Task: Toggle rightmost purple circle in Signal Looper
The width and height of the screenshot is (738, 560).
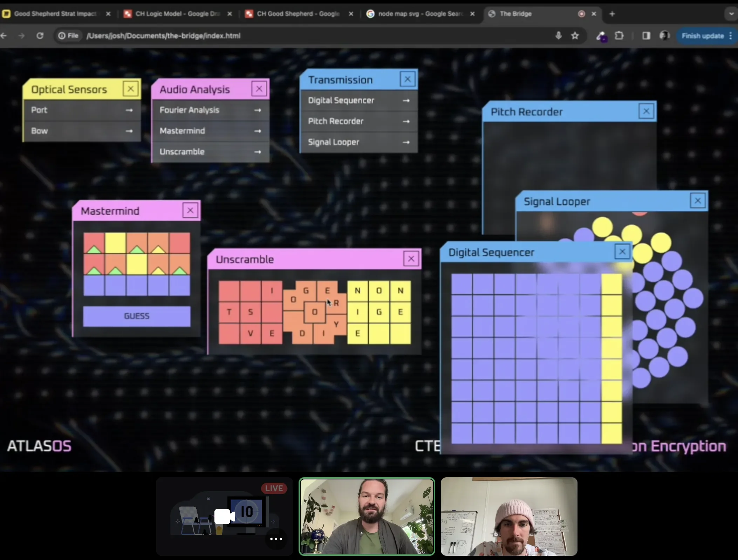Action: click(x=693, y=298)
